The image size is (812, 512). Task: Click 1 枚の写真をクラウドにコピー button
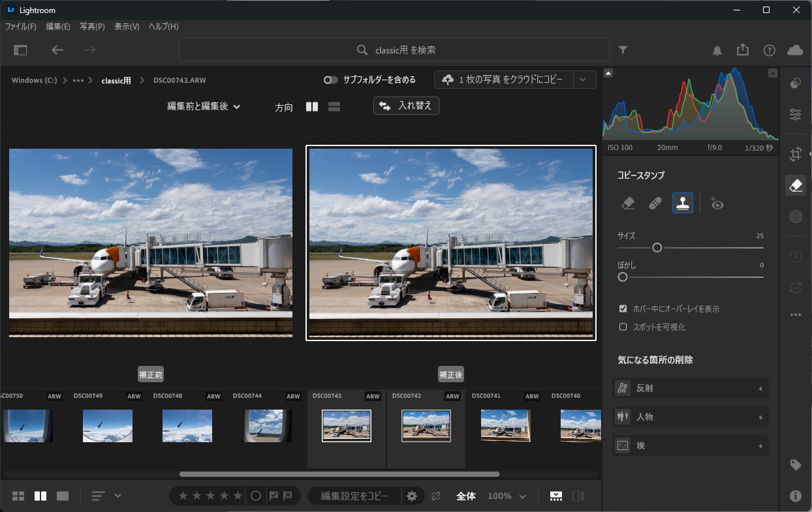(503, 80)
